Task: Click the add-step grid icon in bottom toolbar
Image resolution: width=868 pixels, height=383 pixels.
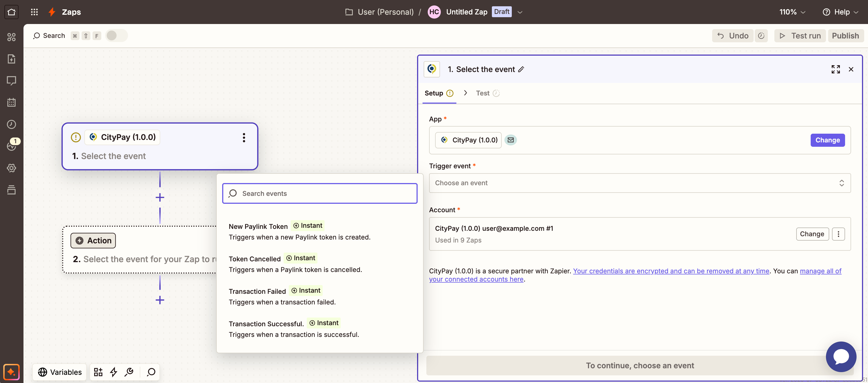Action: 98,372
